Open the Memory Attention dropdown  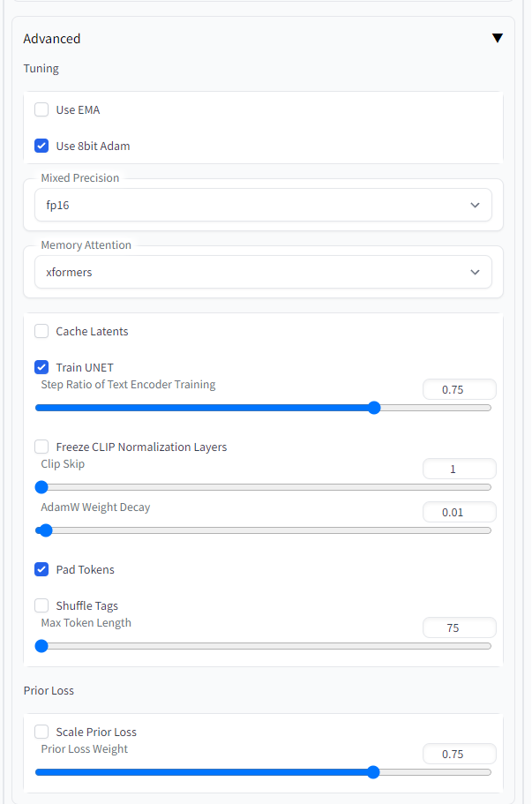(263, 272)
